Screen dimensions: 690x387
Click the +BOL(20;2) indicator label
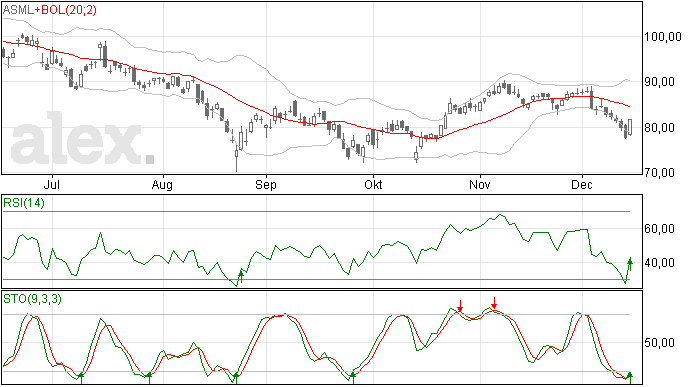pyautogui.click(x=66, y=10)
